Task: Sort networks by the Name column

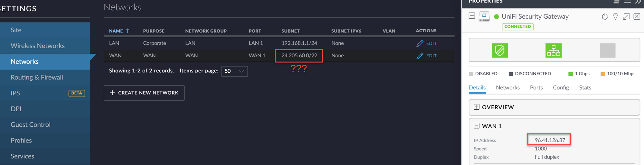Action: click(116, 31)
